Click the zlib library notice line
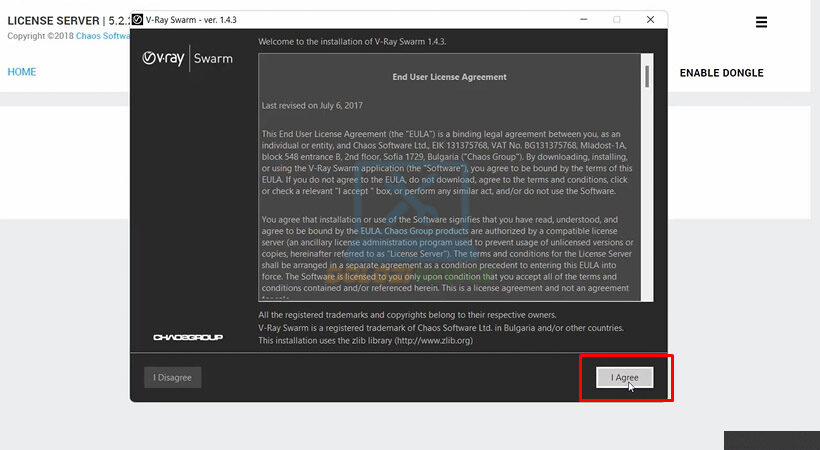This screenshot has height=450, width=820. click(365, 340)
